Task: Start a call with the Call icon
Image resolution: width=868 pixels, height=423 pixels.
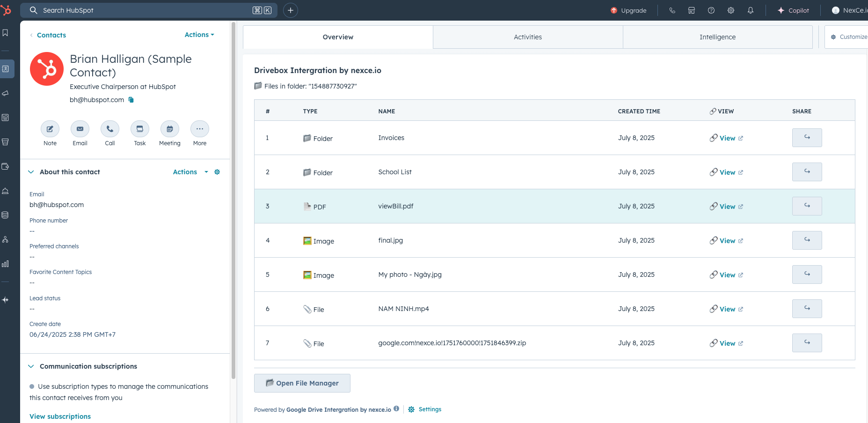Action: click(110, 129)
